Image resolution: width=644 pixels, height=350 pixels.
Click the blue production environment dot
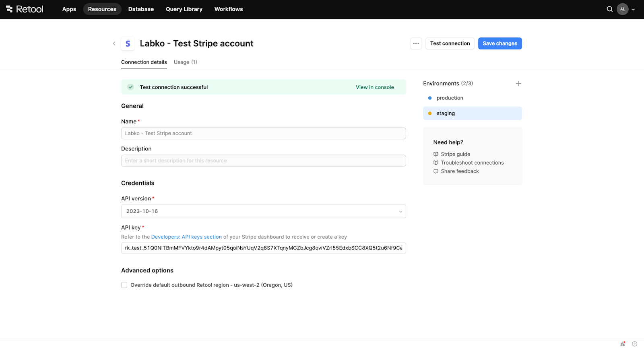point(430,98)
